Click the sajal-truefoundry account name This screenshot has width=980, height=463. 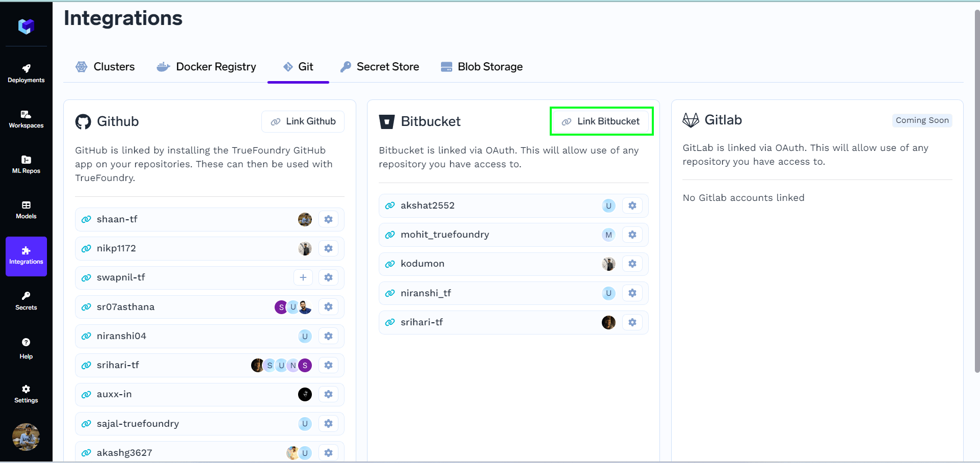pos(138,424)
